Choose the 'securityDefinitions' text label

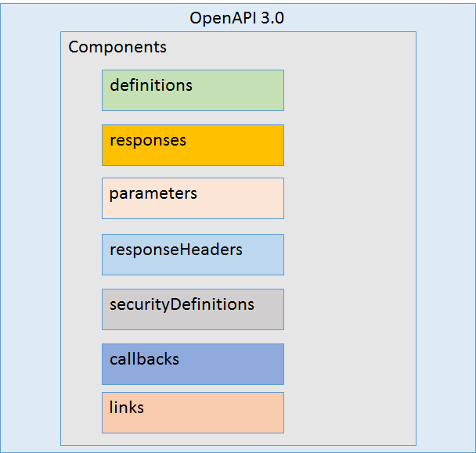coord(182,304)
